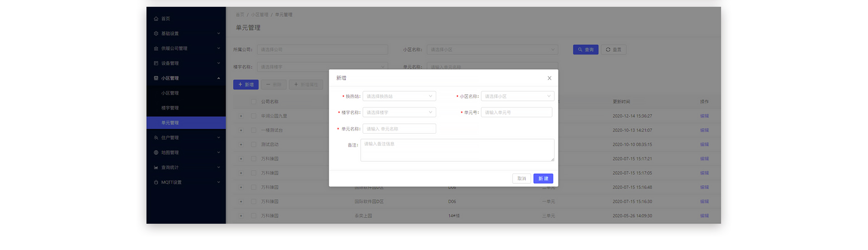Go to 首页 in the breadcrumb
The image size is (868, 250).
point(240,15)
